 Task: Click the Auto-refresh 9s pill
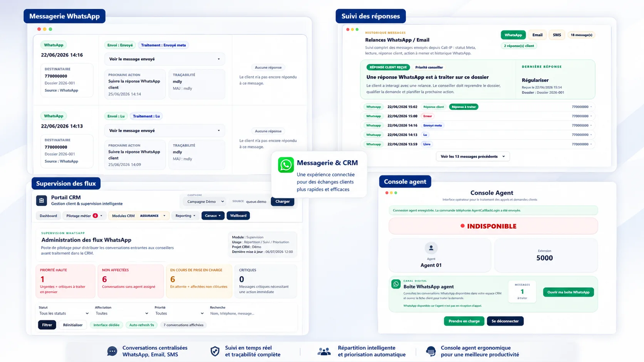(141, 325)
